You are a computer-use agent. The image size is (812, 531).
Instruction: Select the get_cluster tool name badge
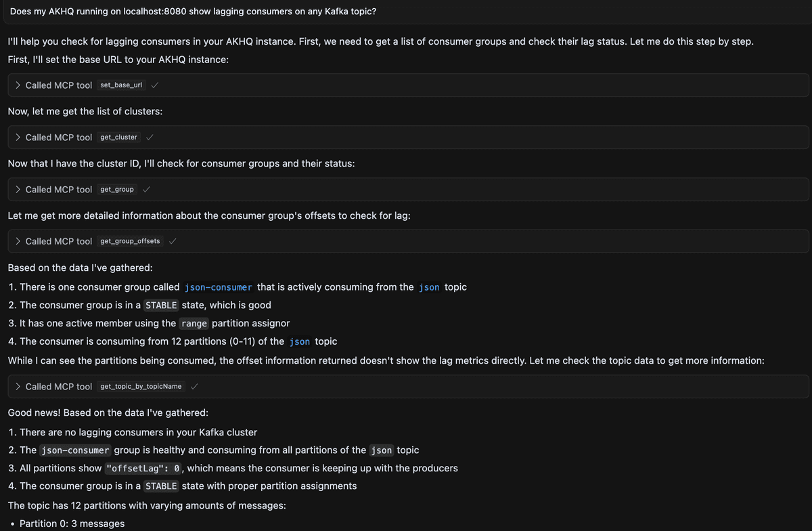coord(118,137)
